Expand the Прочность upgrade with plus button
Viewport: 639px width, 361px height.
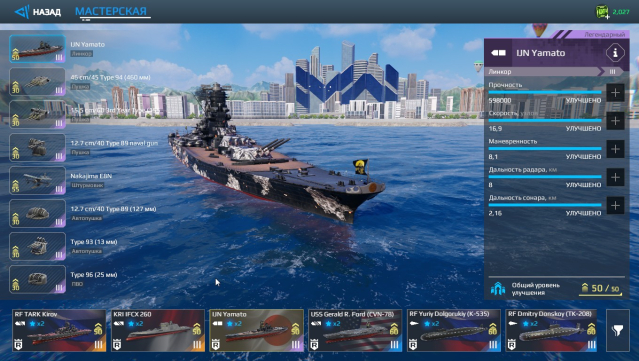pos(615,93)
